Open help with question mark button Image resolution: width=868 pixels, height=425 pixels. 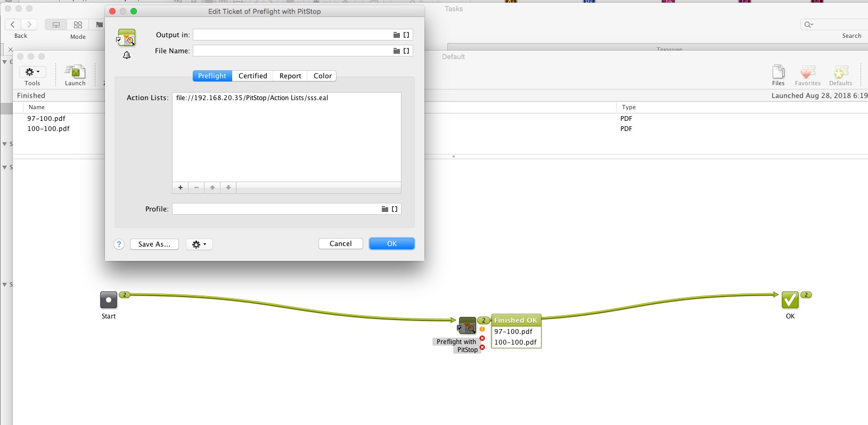click(119, 244)
